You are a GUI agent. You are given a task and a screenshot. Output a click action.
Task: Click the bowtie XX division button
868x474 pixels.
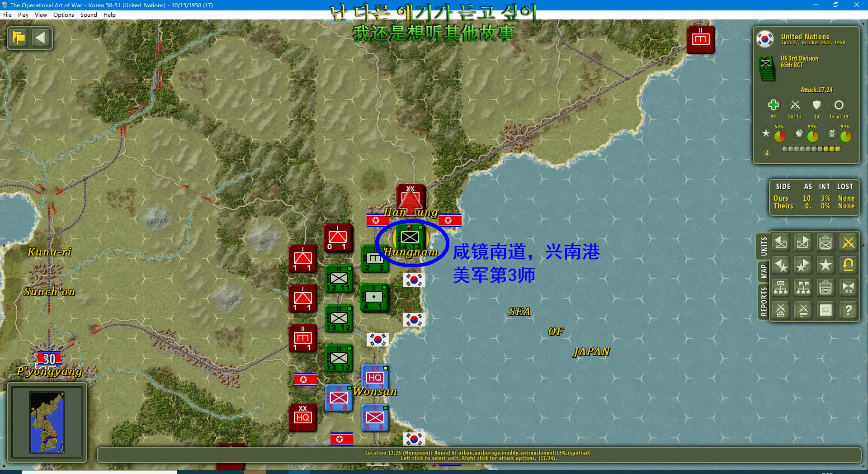coord(849,288)
